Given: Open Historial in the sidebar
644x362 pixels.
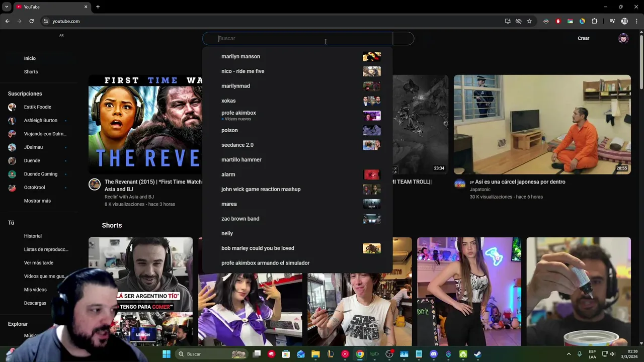Looking at the screenshot, I should click(33, 236).
